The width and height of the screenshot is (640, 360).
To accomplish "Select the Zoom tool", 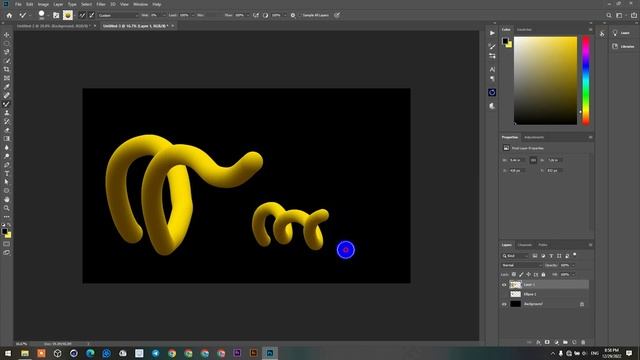I will pos(7,208).
